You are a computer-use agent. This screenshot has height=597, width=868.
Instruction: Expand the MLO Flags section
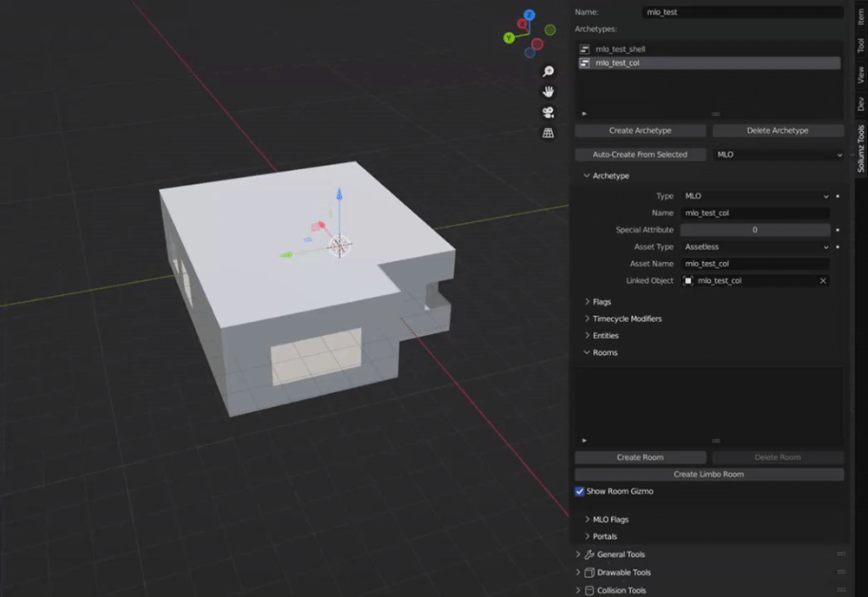587,520
